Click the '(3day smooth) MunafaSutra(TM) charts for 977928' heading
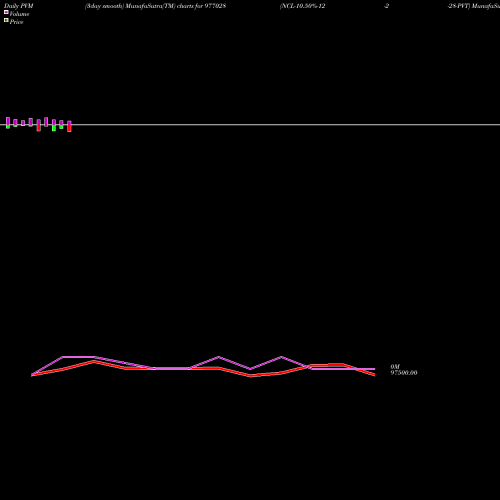Viewport: 500px width, 500px height. point(155,6)
